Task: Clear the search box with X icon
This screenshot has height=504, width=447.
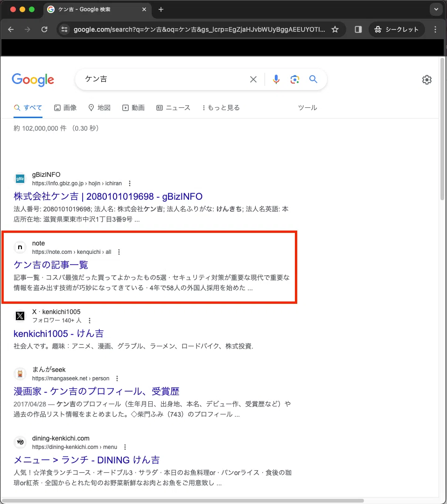Action: [x=253, y=79]
